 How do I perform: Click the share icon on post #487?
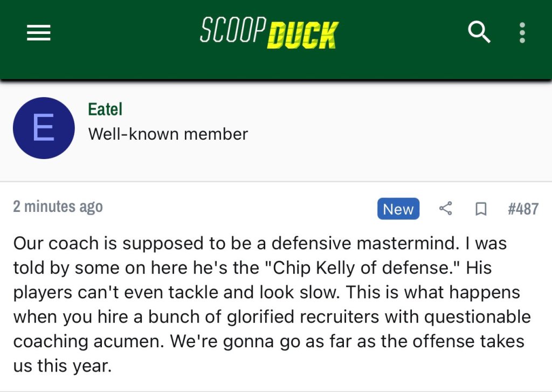pyautogui.click(x=445, y=209)
